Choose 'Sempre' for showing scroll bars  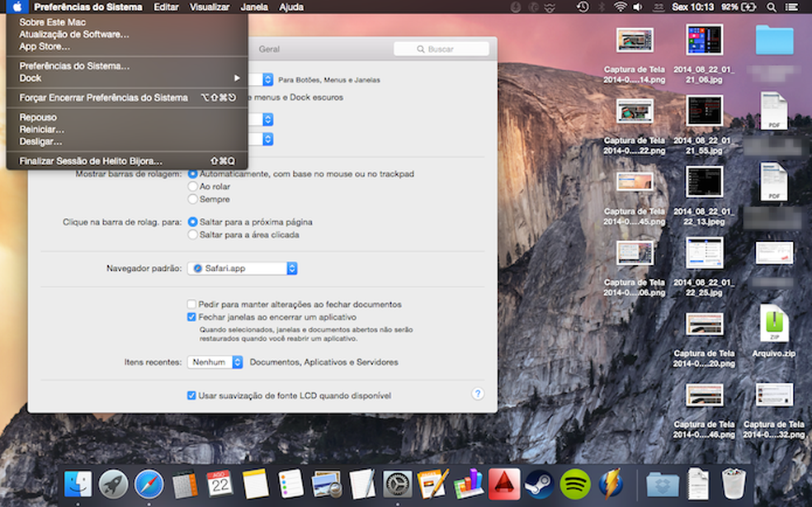click(192, 199)
